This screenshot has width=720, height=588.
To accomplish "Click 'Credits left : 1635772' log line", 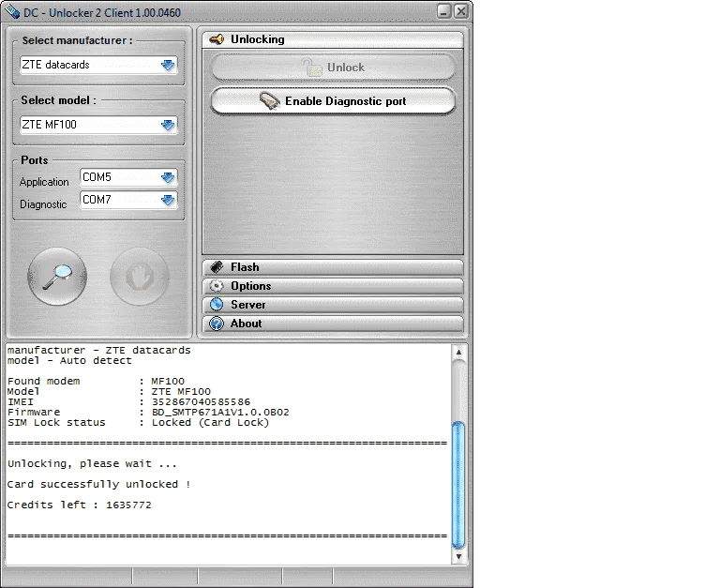I will click(x=79, y=505).
